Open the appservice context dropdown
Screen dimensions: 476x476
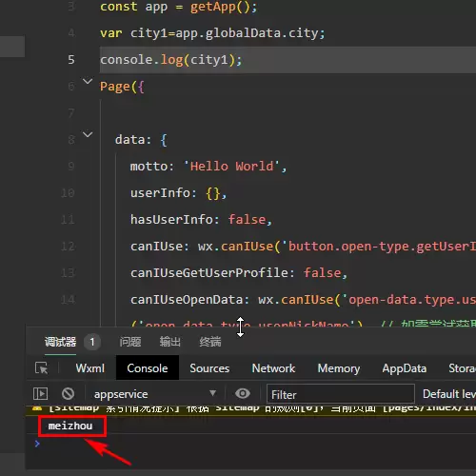coord(155,394)
